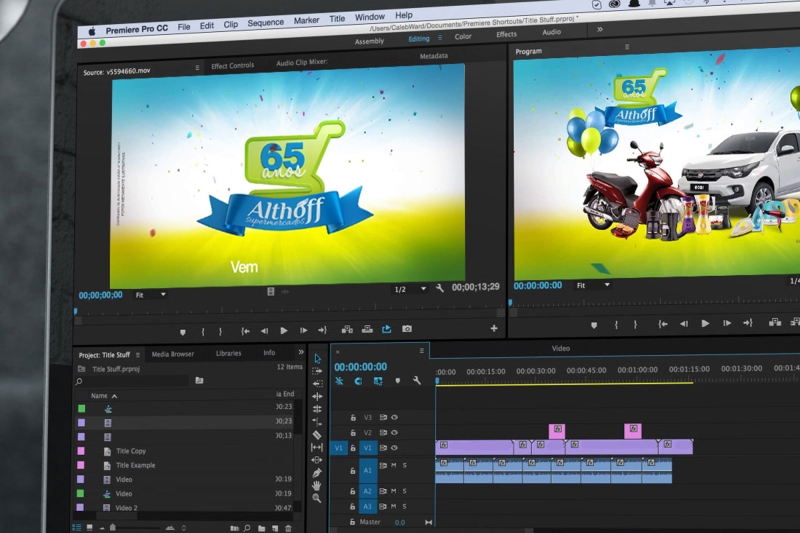Toggle lock on the V3 track
The height and width of the screenshot is (533, 800).
(x=352, y=418)
